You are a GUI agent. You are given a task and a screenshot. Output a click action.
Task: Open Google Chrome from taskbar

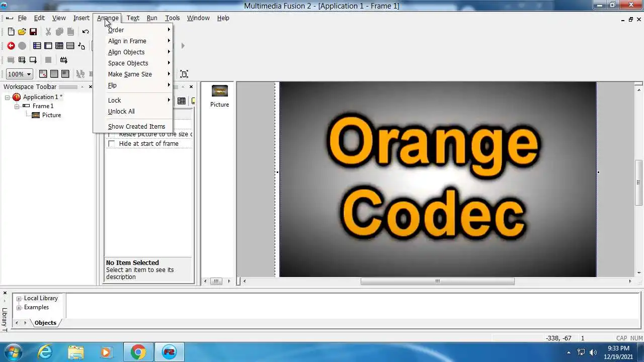138,352
